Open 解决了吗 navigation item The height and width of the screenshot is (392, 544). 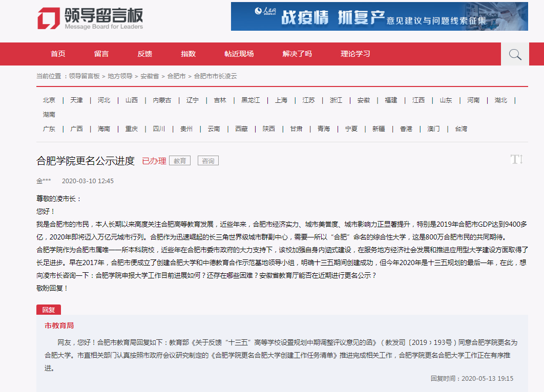pyautogui.click(x=297, y=54)
